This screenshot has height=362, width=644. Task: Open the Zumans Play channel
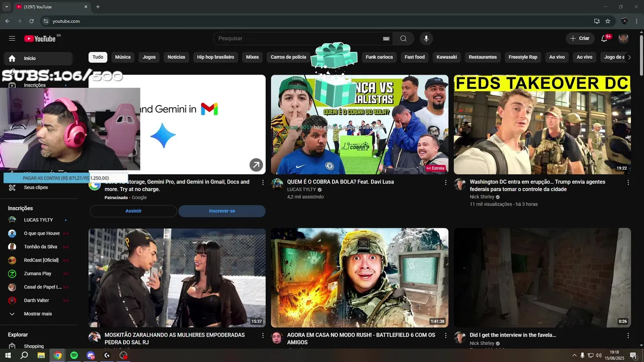[39, 274]
